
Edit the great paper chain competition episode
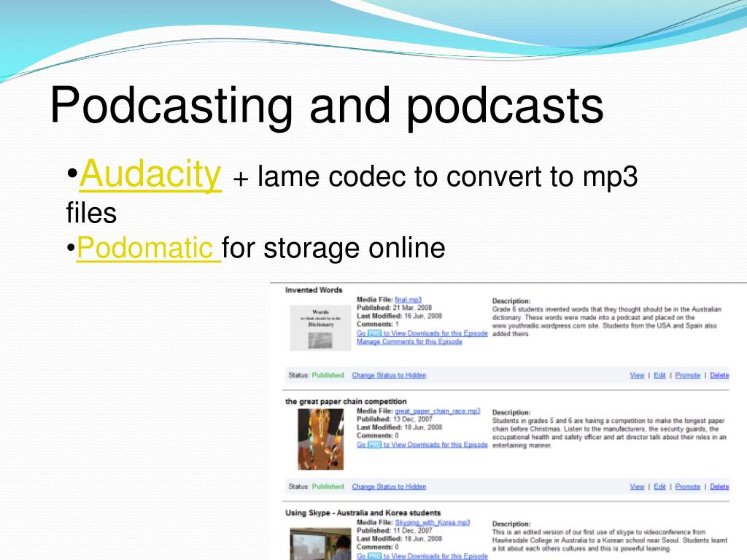click(x=659, y=486)
